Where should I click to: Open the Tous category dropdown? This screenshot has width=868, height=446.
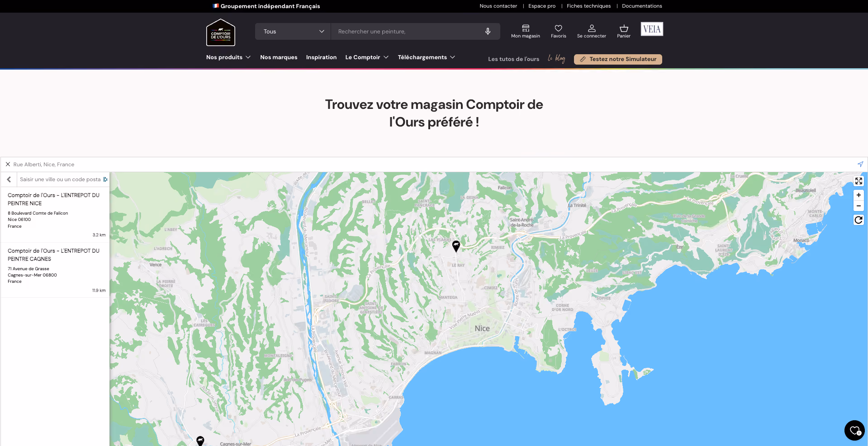[x=293, y=31]
